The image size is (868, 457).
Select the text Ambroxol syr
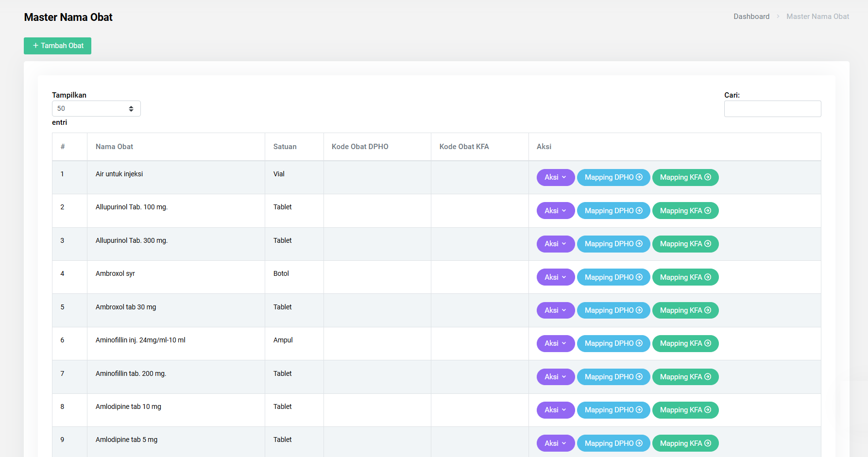pyautogui.click(x=115, y=273)
